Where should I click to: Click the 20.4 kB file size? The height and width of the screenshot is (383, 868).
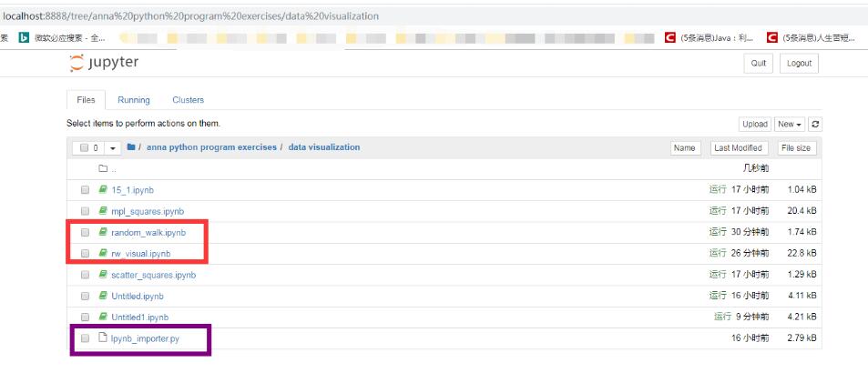(801, 211)
